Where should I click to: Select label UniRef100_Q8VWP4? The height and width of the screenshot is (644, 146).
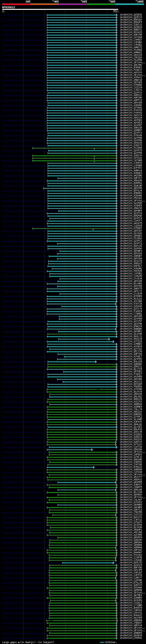tap(131, 210)
